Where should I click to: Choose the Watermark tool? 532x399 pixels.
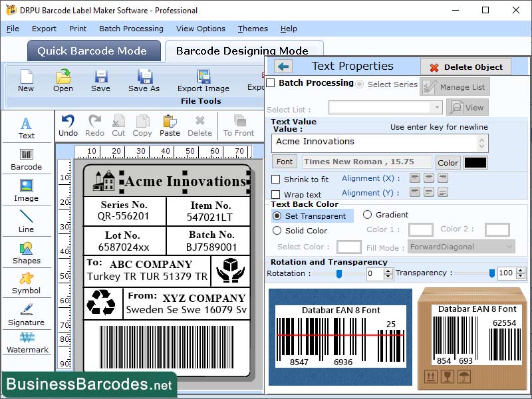click(26, 345)
